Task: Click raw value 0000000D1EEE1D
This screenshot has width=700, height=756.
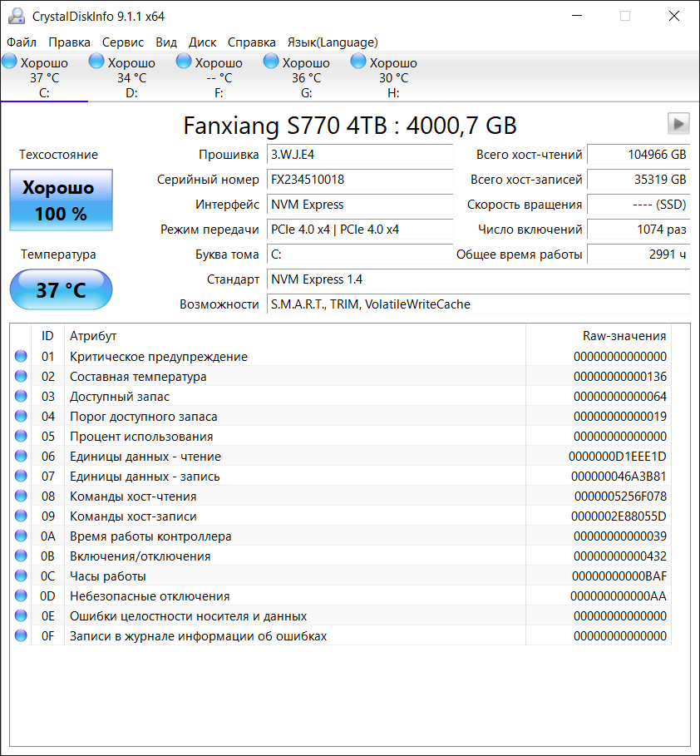Action: coord(617,457)
